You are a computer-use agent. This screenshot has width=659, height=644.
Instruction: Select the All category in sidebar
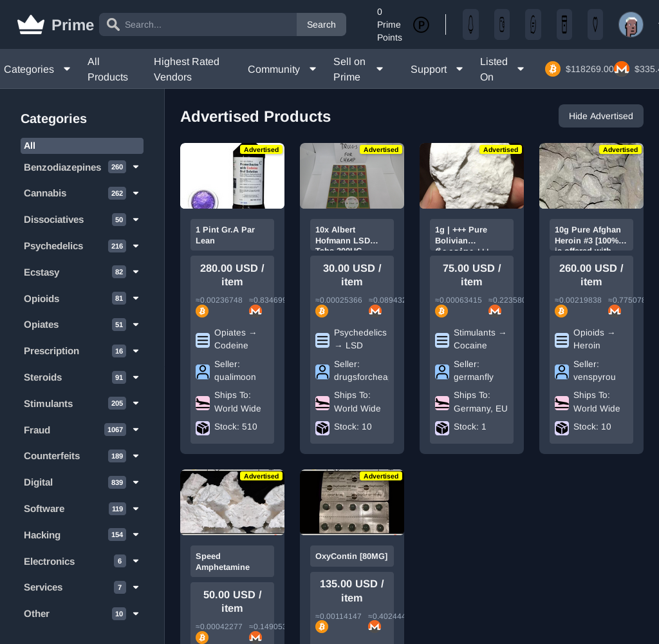pyautogui.click(x=82, y=146)
